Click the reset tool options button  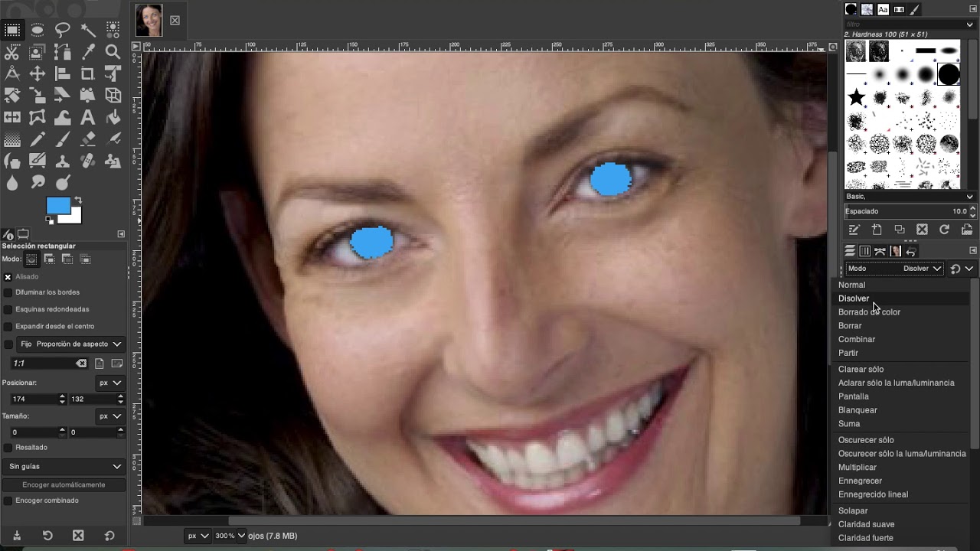coord(109,536)
